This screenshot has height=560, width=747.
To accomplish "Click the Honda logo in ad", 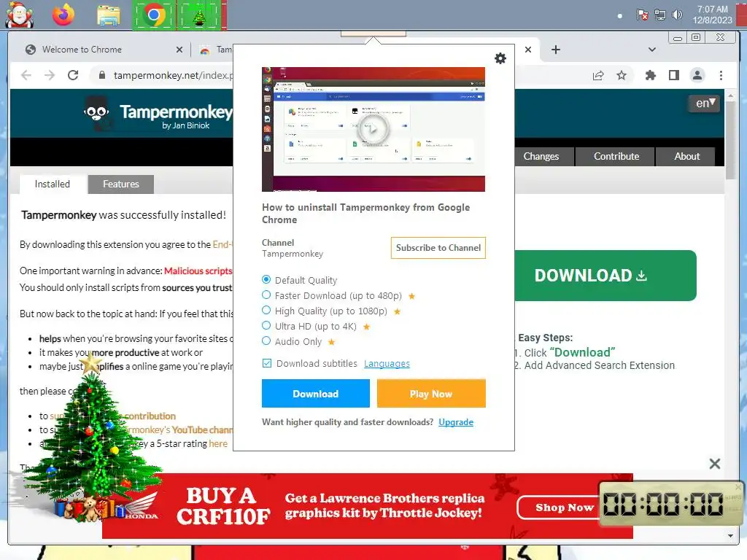I will point(141,506).
